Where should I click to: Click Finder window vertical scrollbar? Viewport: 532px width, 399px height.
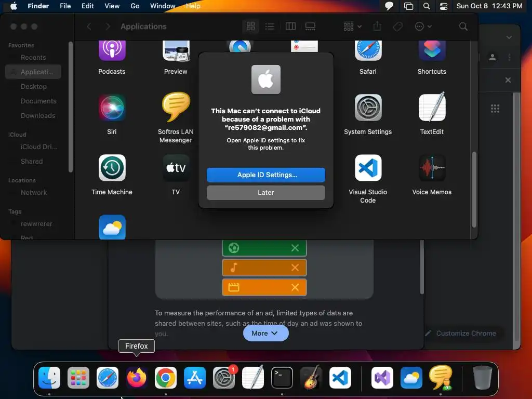(x=474, y=190)
